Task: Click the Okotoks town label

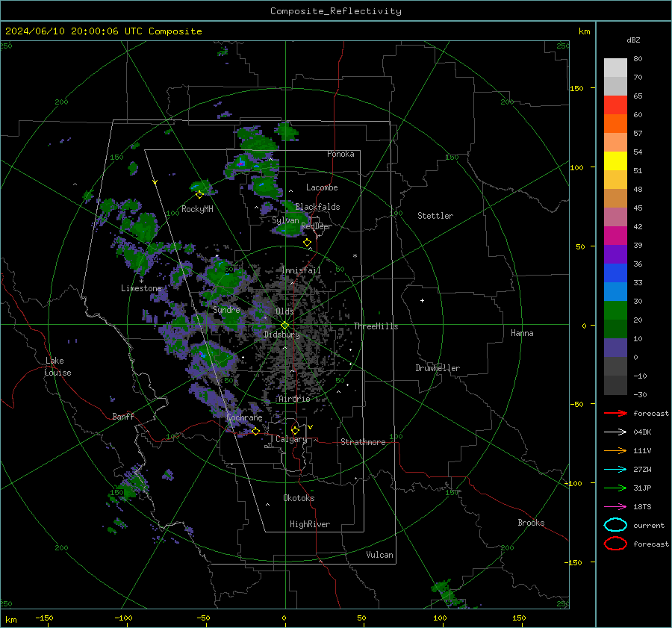Action: pos(299,498)
